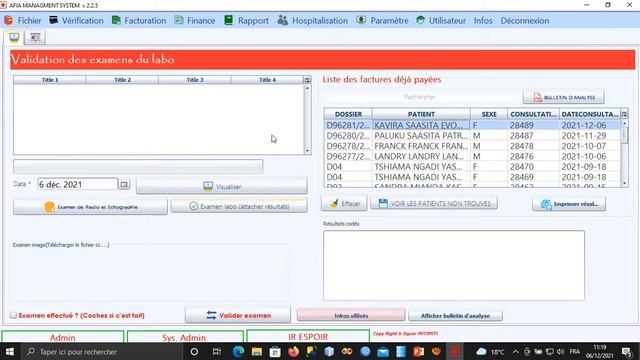Click the volume icon in system tray
The image size is (640, 360).
[561, 351]
